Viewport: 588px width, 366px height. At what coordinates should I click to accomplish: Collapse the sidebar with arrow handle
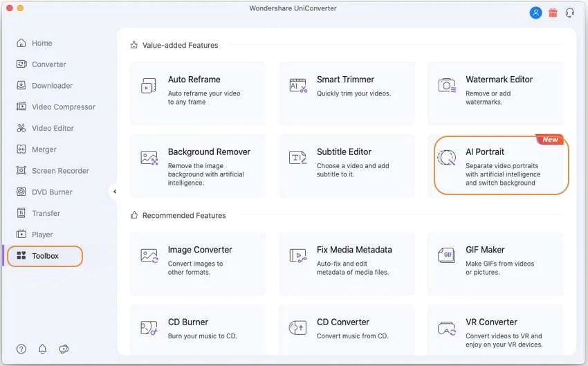click(x=115, y=192)
